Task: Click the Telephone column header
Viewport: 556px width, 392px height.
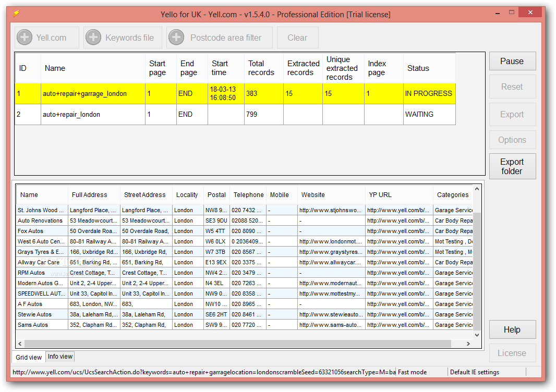Action: [248, 195]
